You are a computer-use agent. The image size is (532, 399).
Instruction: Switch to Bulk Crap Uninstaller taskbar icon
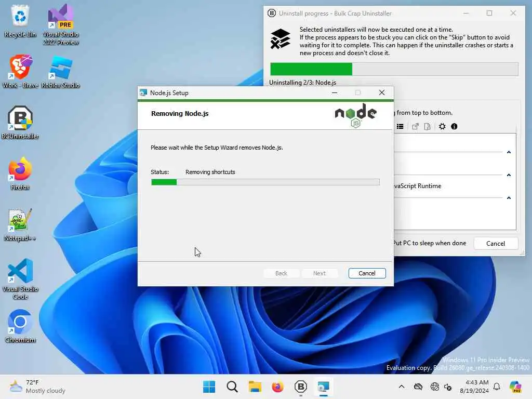301,387
